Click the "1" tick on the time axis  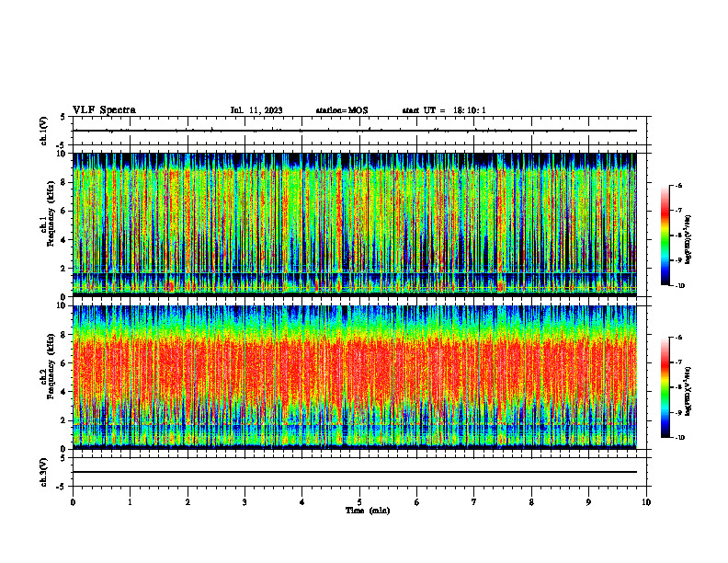[x=130, y=502]
